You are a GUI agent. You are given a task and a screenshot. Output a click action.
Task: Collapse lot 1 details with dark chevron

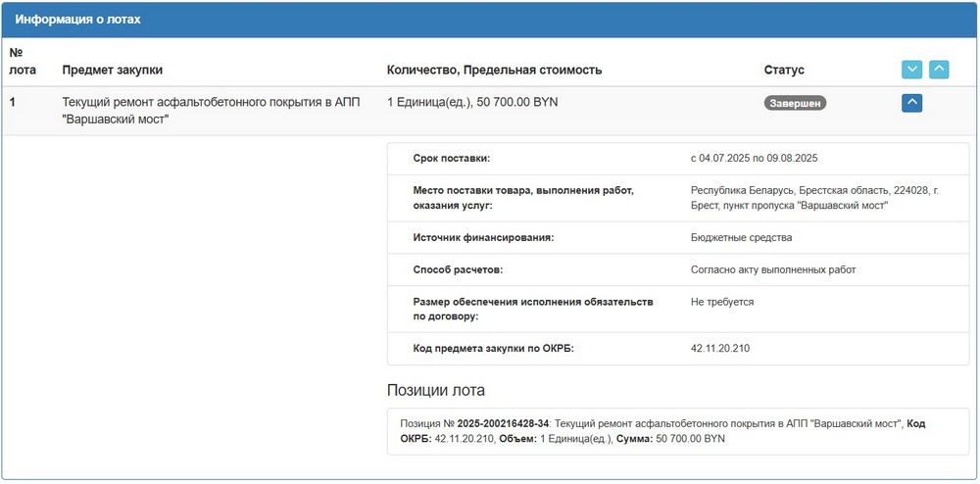point(911,102)
